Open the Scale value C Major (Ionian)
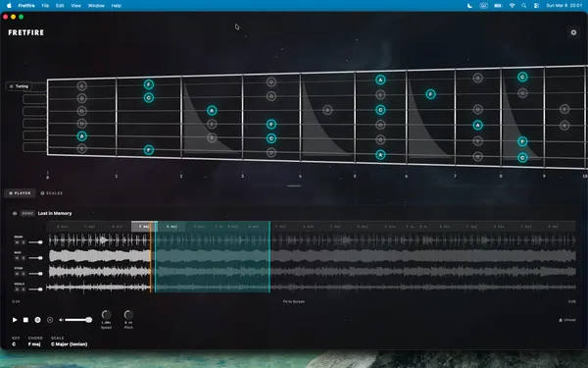The height and width of the screenshot is (368, 588). coord(69,344)
